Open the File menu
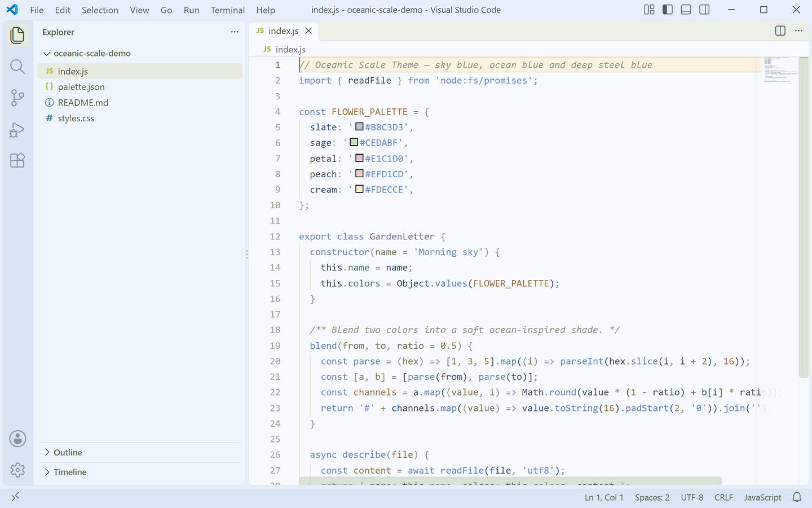 click(37, 10)
